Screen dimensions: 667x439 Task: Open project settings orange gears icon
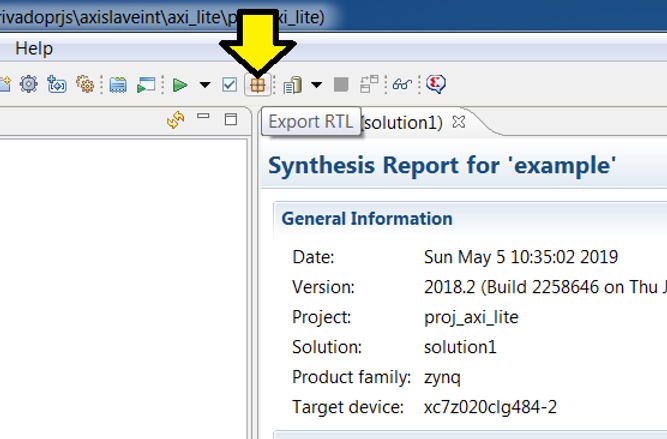85,84
